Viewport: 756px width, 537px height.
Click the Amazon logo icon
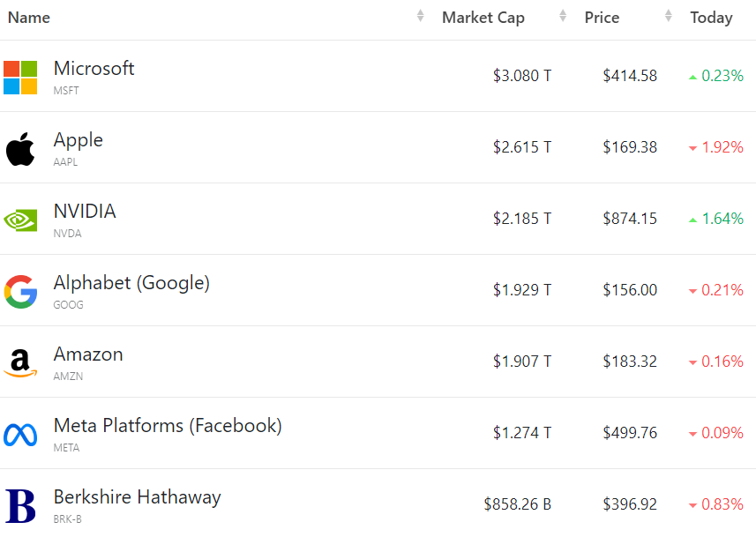20,362
